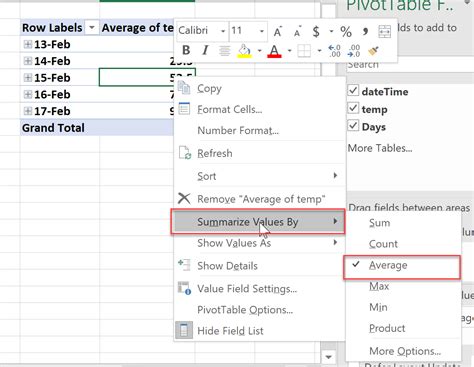Summarize values by Count
The height and width of the screenshot is (367, 474).
coord(403,244)
